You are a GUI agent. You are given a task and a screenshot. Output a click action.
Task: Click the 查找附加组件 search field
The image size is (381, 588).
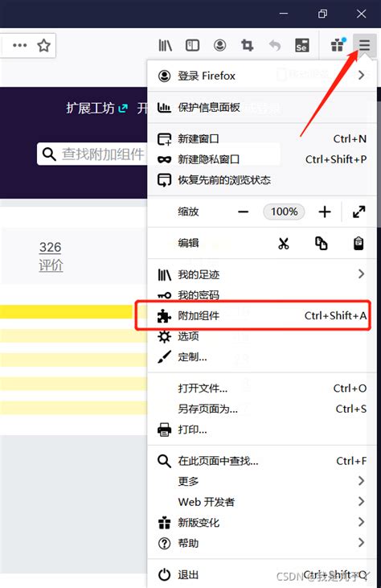(x=92, y=154)
